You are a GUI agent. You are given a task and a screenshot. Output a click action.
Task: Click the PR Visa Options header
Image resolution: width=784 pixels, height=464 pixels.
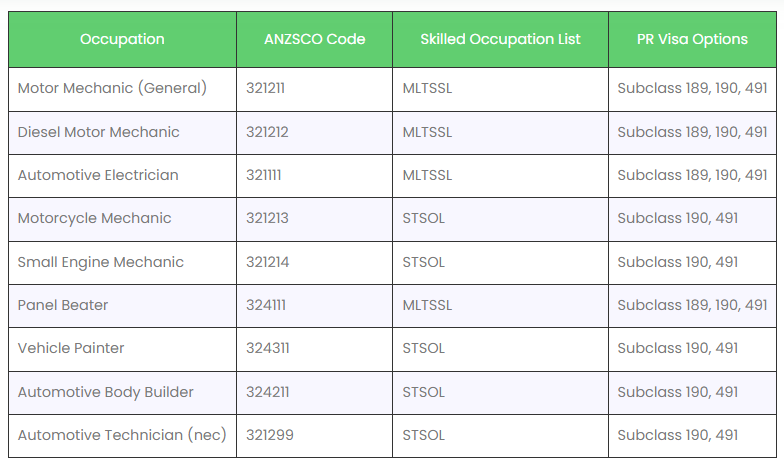[x=692, y=39]
